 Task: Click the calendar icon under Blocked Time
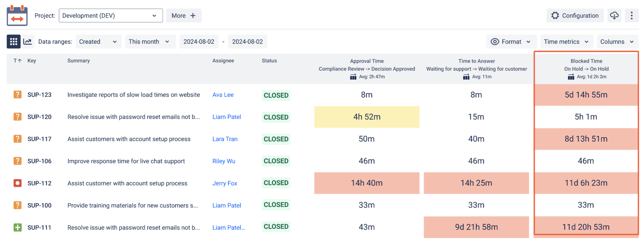[571, 77]
